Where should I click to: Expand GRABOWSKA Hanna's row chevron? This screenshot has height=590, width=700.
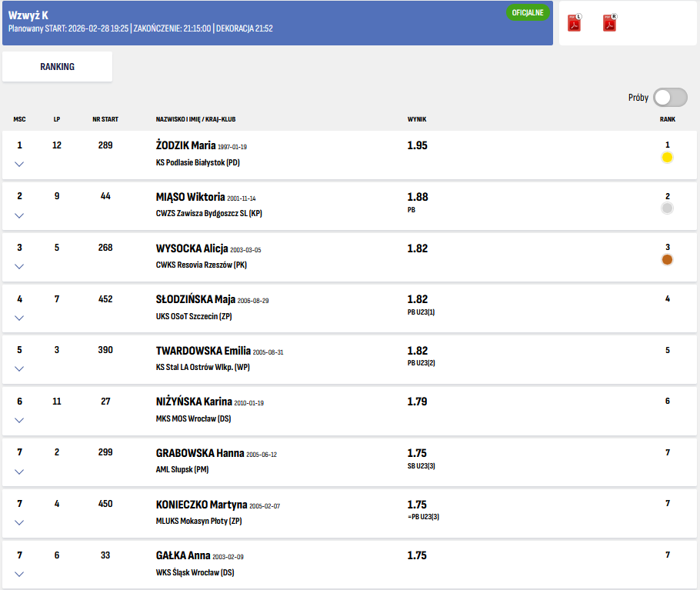click(19, 472)
